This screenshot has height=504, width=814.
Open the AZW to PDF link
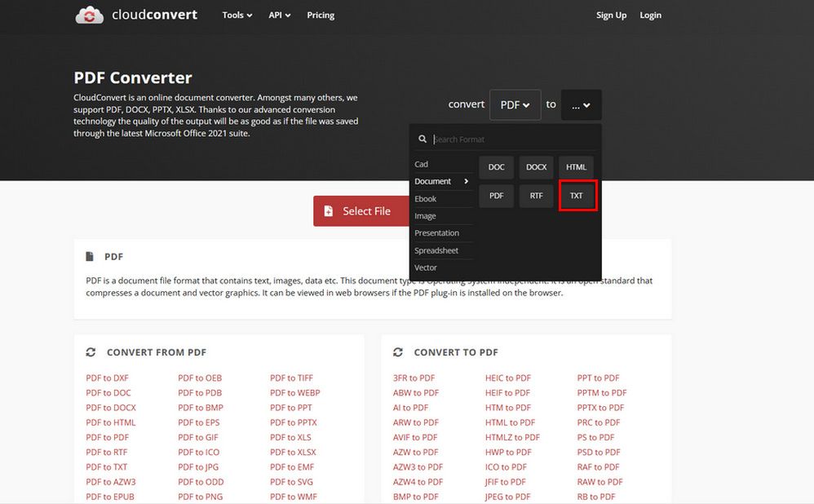[x=416, y=452]
